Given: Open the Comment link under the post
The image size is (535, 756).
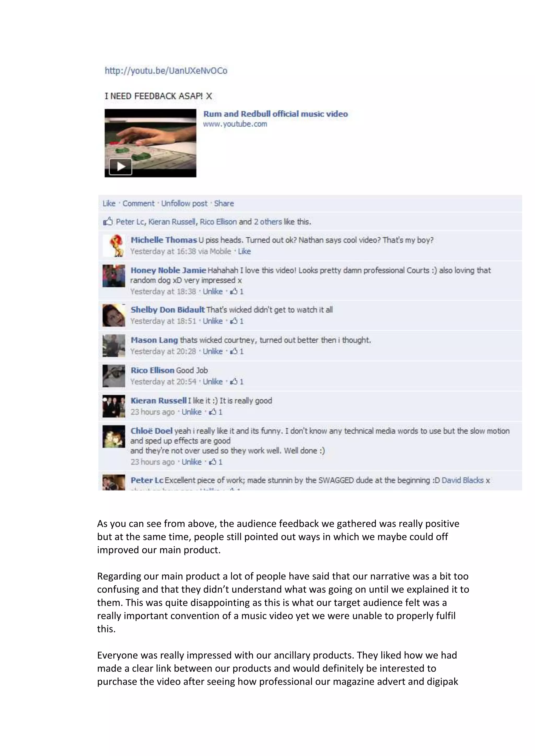Looking at the screenshot, I should 138,203.
